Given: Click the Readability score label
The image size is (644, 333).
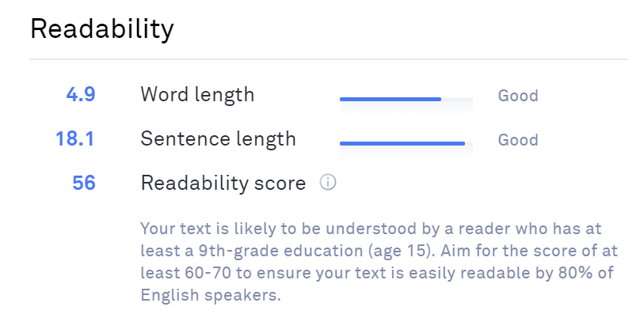Looking at the screenshot, I should tap(223, 184).
